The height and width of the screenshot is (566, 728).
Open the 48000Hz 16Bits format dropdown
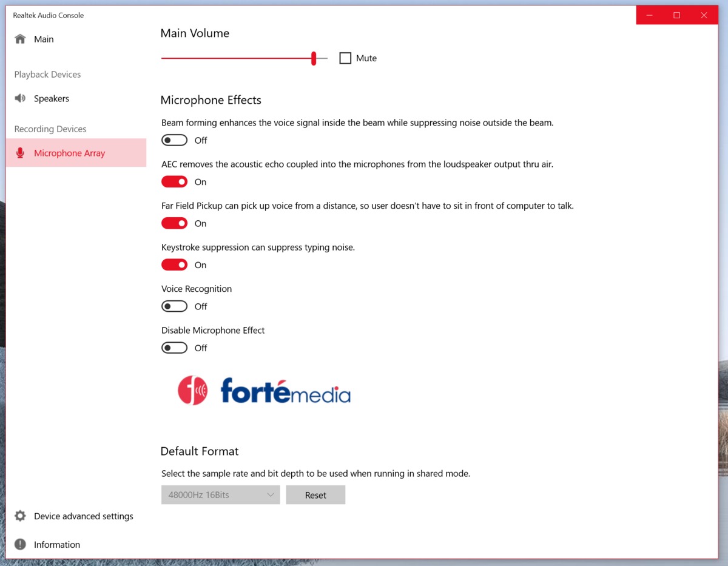pyautogui.click(x=220, y=495)
